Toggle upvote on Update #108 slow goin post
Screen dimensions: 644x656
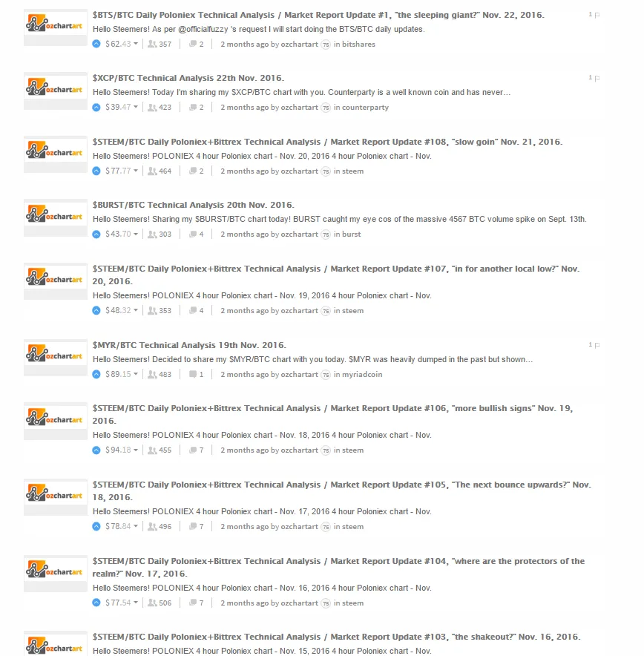tap(96, 171)
